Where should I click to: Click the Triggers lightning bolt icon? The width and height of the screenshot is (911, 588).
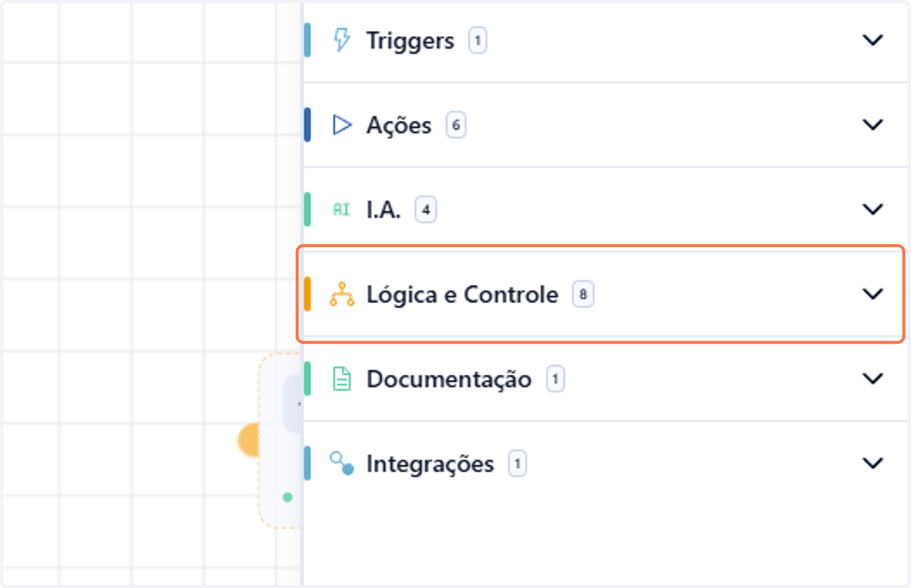click(342, 40)
